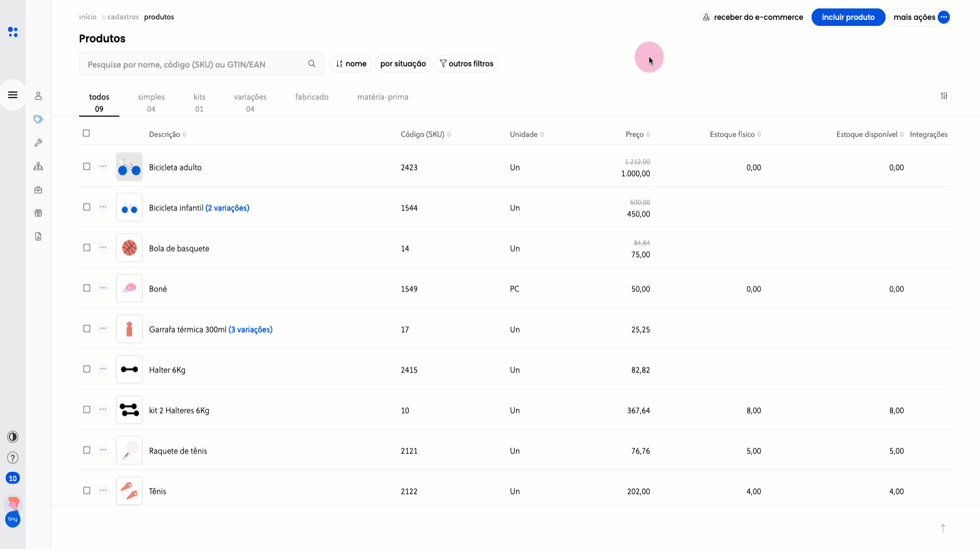
Task: Tick the checkbox for Raquete de tênis
Action: [x=87, y=450]
